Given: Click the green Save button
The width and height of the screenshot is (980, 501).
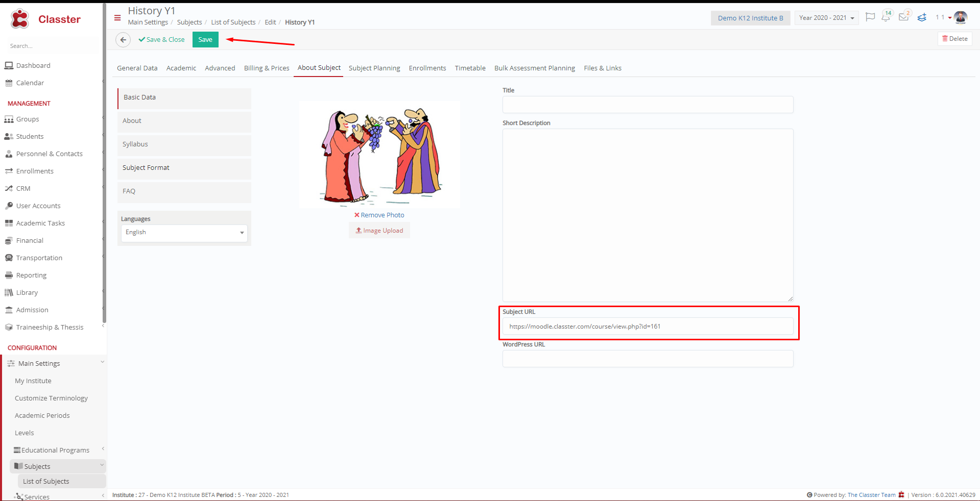Looking at the screenshot, I should [205, 40].
